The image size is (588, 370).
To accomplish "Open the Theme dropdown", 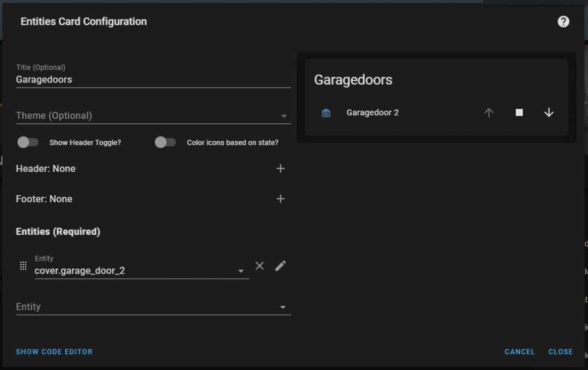I will coord(284,115).
